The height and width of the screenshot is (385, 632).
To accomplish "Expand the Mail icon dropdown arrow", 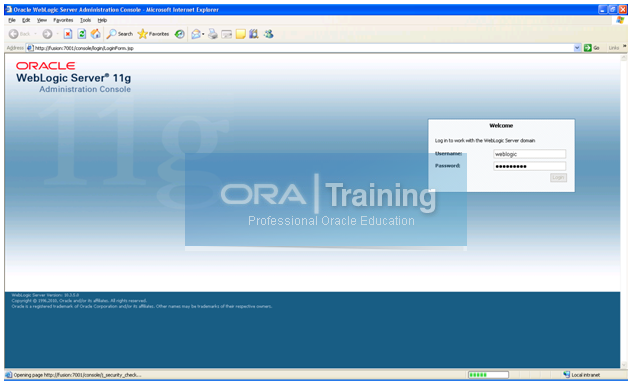I will (x=203, y=34).
